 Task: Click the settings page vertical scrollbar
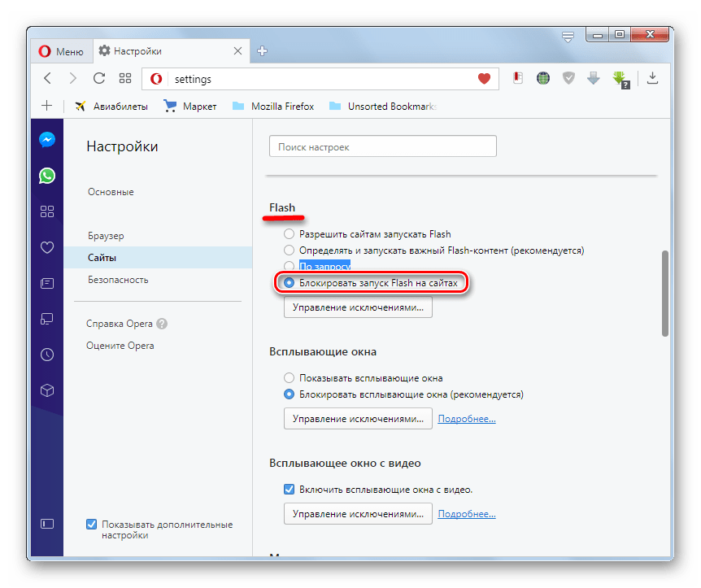(664, 293)
